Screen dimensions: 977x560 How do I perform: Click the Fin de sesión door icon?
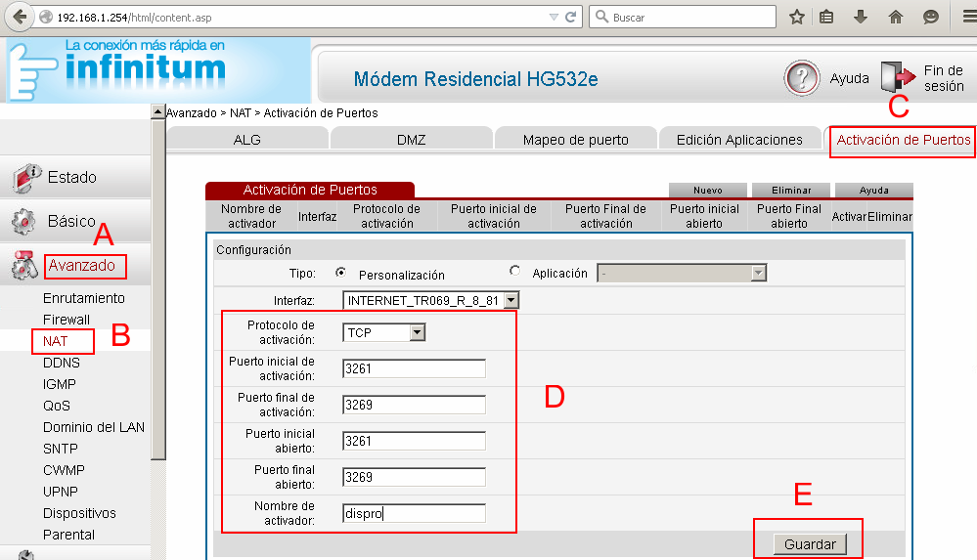point(894,78)
